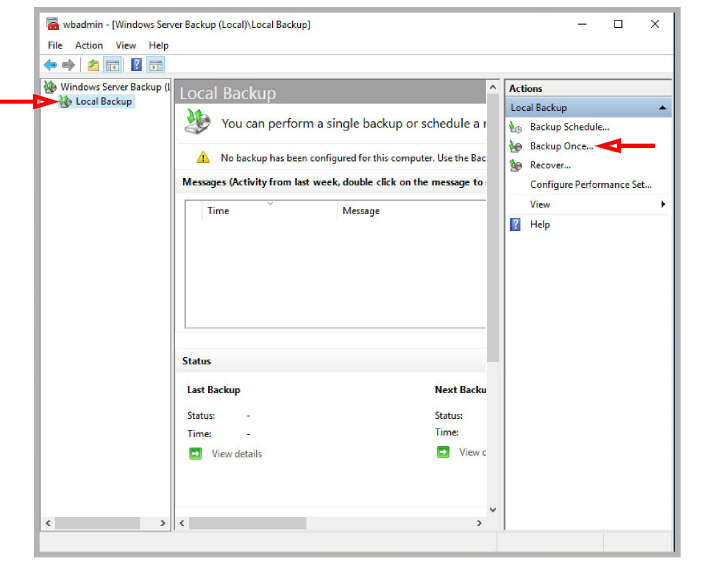
Task: Click the Backup Schedule icon in Actions
Action: 515,127
